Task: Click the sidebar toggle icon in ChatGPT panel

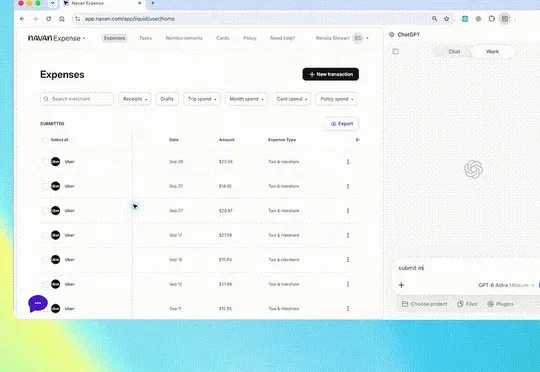Action: 396,52
